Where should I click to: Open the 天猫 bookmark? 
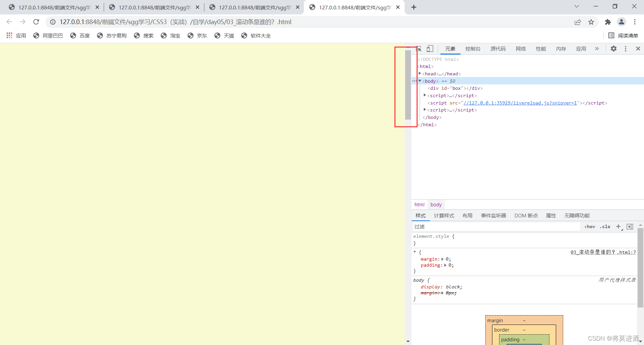pyautogui.click(x=224, y=36)
